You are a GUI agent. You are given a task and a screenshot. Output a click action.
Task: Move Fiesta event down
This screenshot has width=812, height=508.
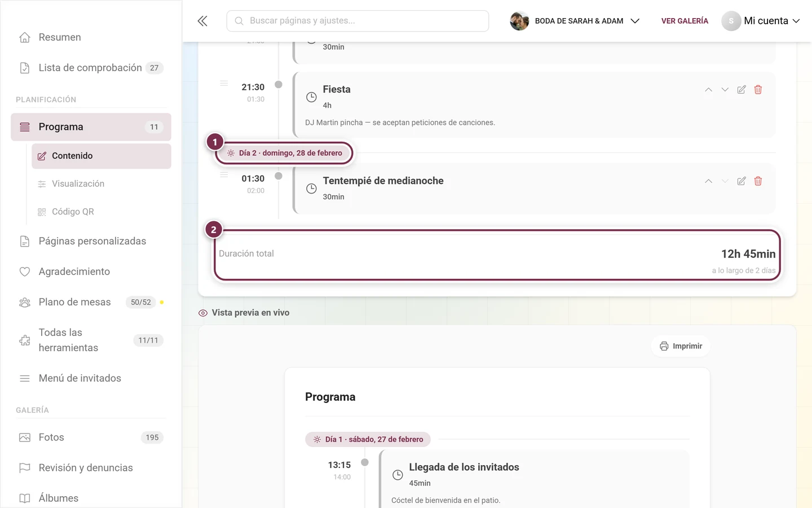click(725, 90)
